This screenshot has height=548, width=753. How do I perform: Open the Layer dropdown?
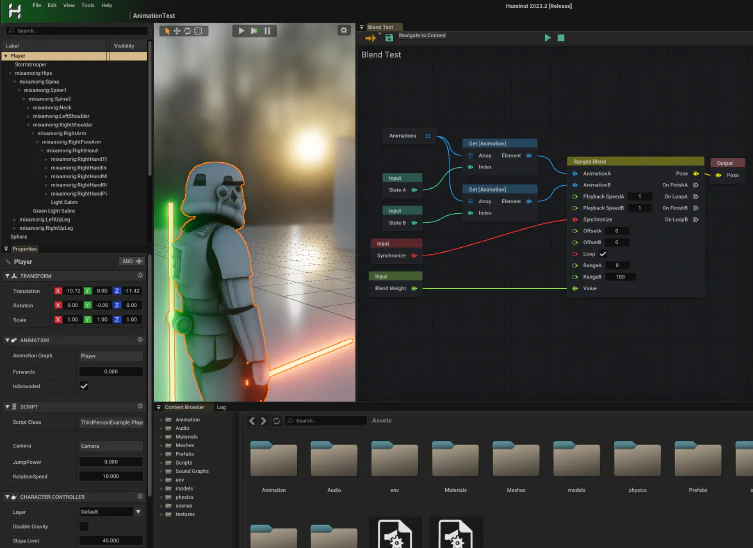110,512
